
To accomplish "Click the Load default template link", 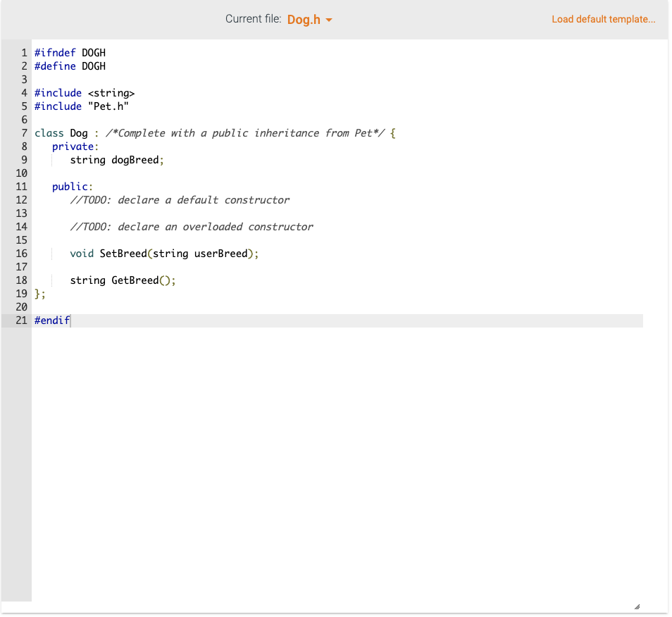I will (x=603, y=19).
